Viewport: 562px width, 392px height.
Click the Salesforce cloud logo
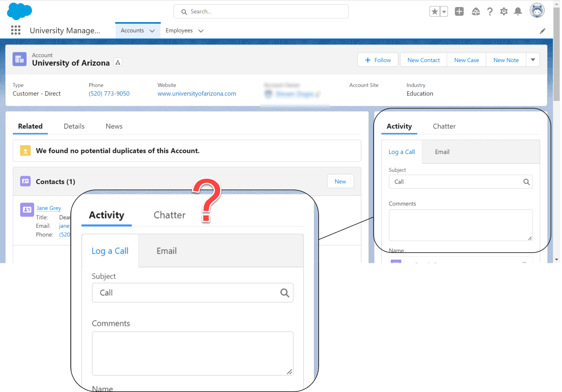coord(19,11)
